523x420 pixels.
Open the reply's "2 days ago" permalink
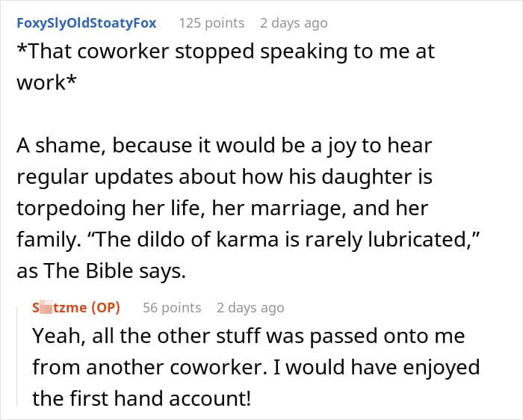point(250,307)
